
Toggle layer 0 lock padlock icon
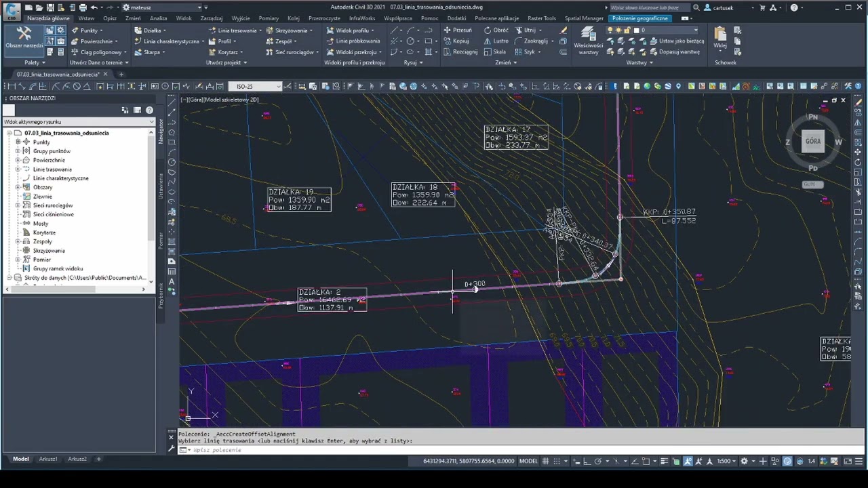627,30
